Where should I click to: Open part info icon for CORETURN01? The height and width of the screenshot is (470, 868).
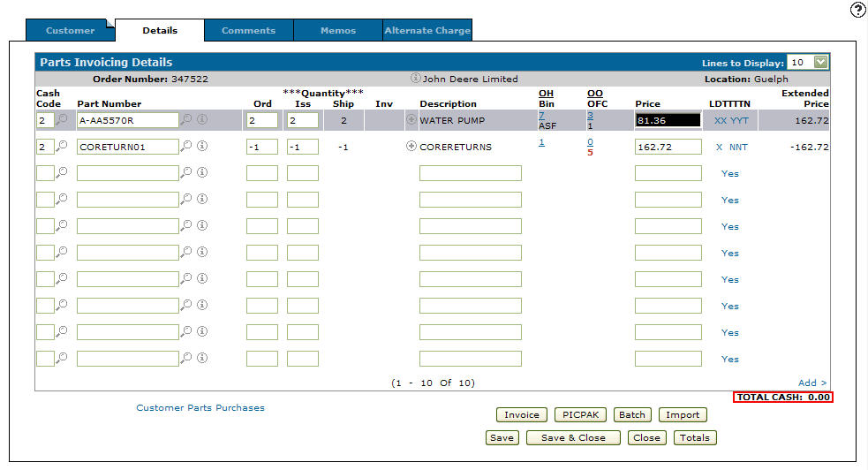point(202,147)
